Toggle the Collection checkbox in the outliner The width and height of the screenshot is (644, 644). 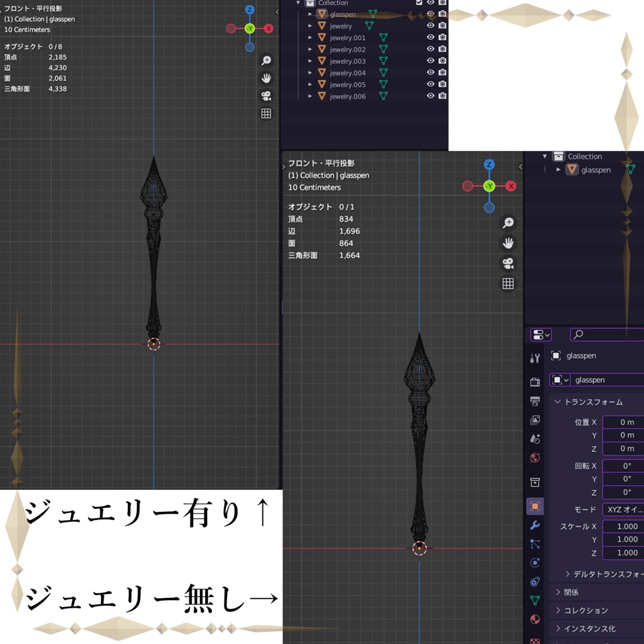click(x=419, y=3)
